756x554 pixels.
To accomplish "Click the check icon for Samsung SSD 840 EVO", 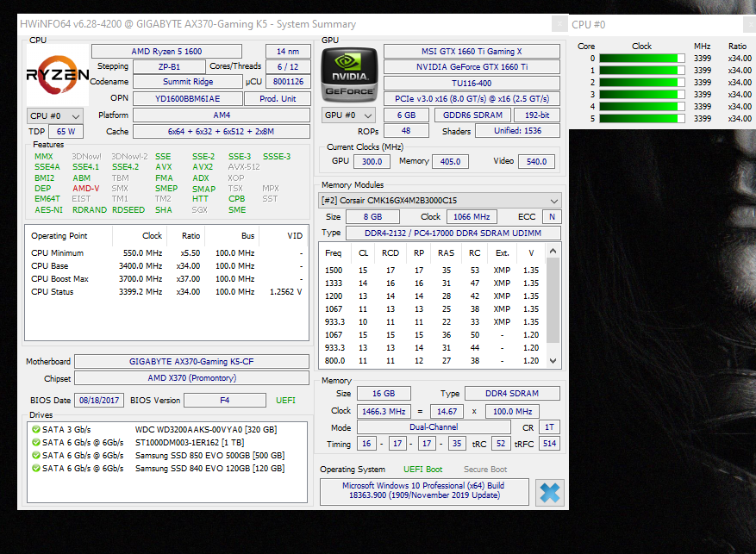I will pyautogui.click(x=36, y=468).
